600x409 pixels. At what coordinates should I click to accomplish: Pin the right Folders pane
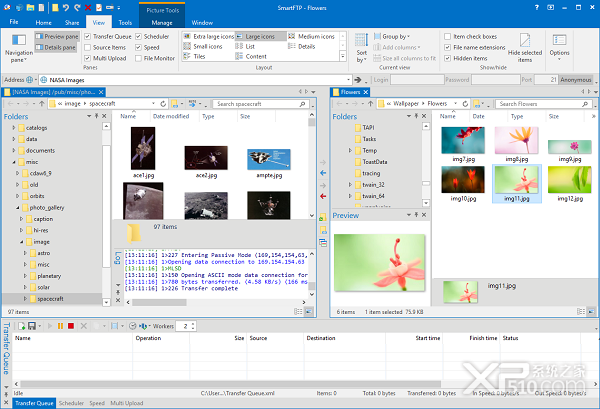[416, 116]
